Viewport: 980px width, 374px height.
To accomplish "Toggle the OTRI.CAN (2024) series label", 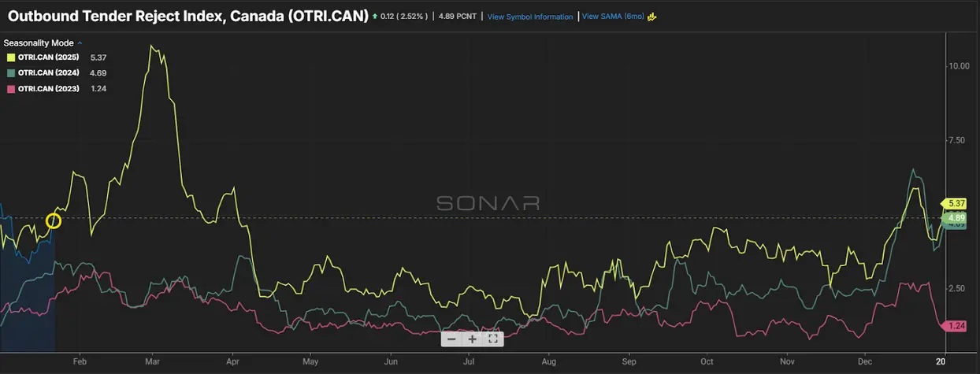I will (49, 73).
